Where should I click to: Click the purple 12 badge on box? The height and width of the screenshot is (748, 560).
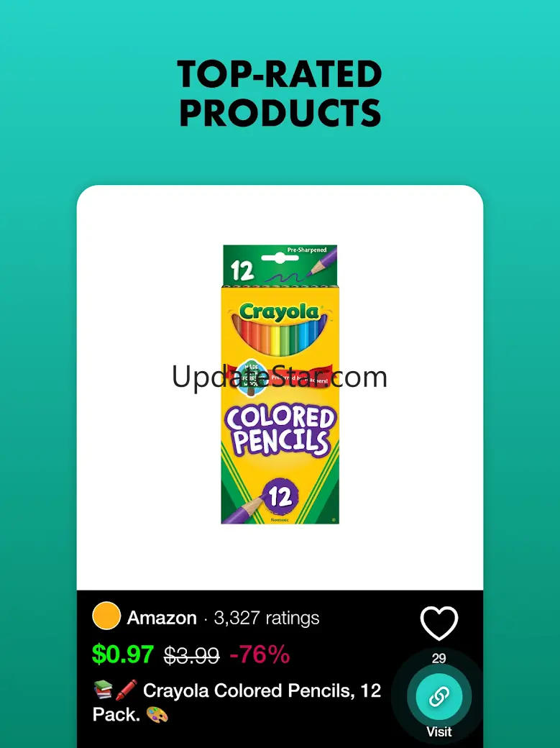(280, 497)
